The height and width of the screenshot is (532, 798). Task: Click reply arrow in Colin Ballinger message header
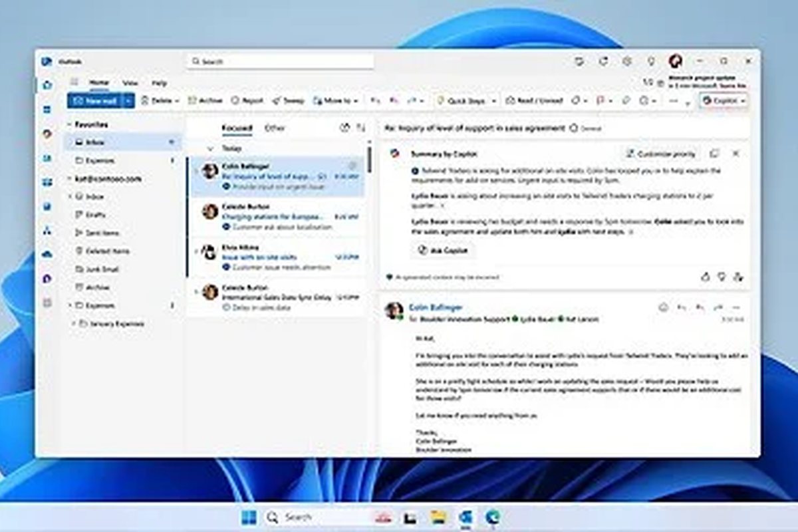[682, 307]
